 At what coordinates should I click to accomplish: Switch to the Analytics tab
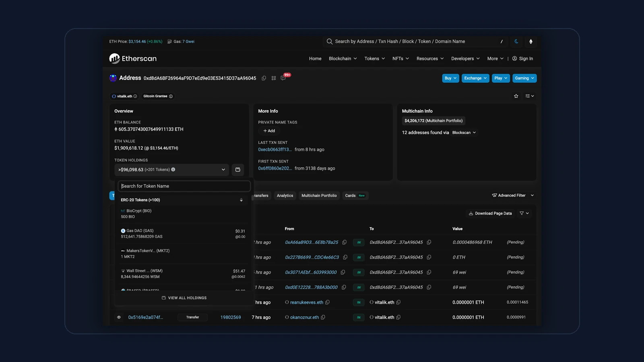click(x=285, y=195)
